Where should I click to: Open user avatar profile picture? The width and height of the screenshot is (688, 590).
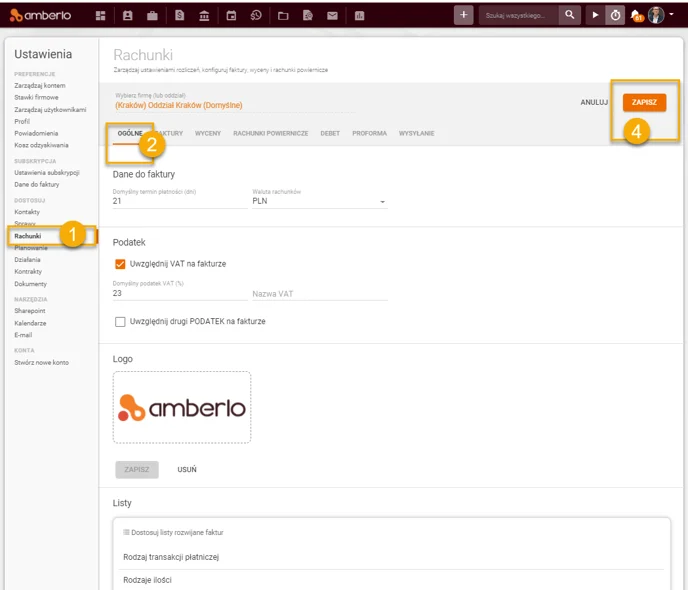(x=656, y=15)
